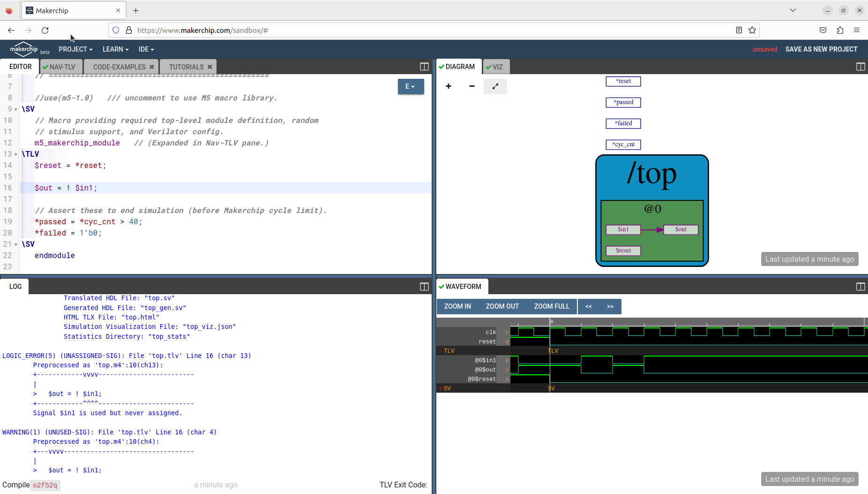Click the split-pane icon on the LOG panel
This screenshot has height=494, width=868.
pos(423,286)
